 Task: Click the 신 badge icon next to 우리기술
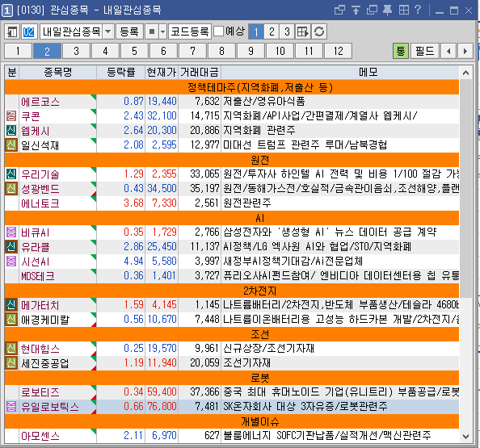[x=11, y=174]
